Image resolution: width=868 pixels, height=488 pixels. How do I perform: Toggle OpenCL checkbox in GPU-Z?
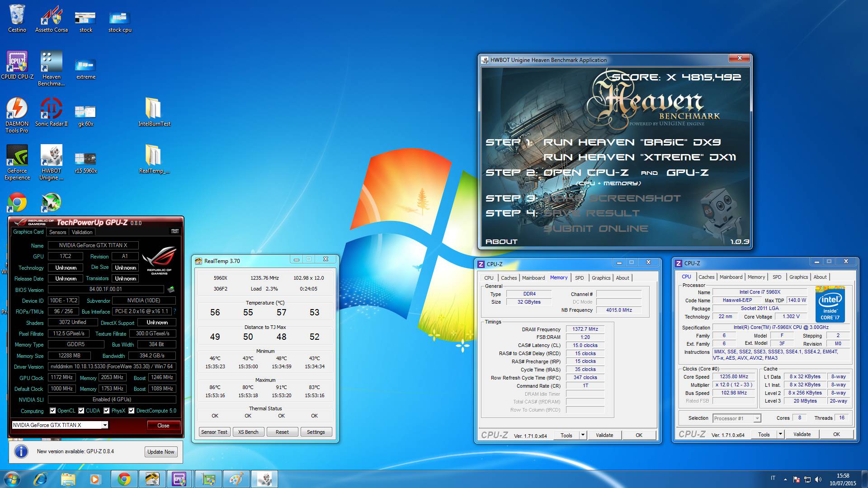53,411
